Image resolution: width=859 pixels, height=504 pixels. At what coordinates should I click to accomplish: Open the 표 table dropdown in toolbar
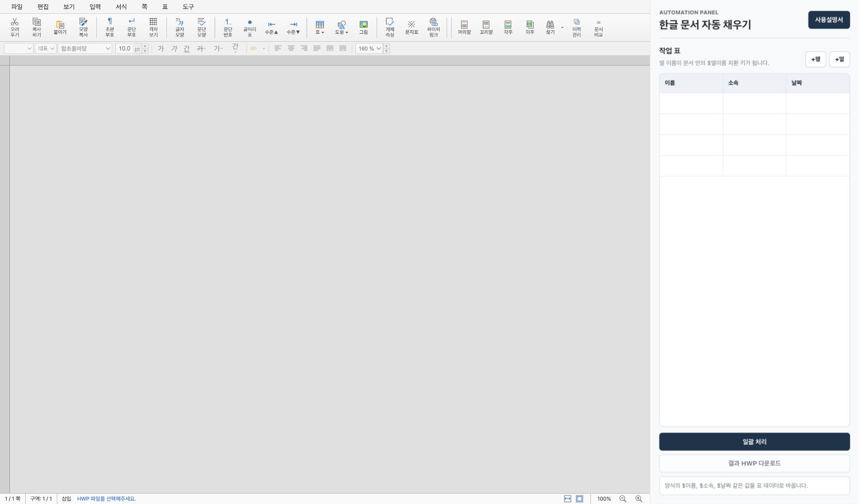[x=320, y=27]
